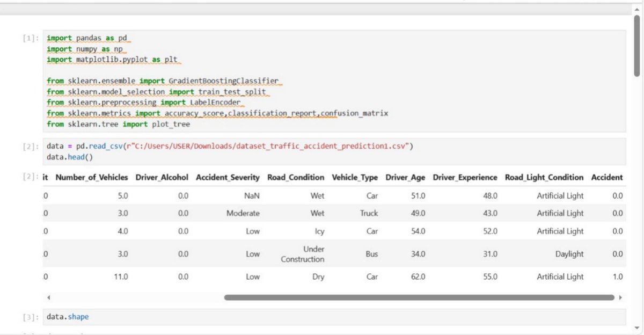Click the horizontal scrollbar right arrow
This screenshot has width=644, height=335.
620,297
